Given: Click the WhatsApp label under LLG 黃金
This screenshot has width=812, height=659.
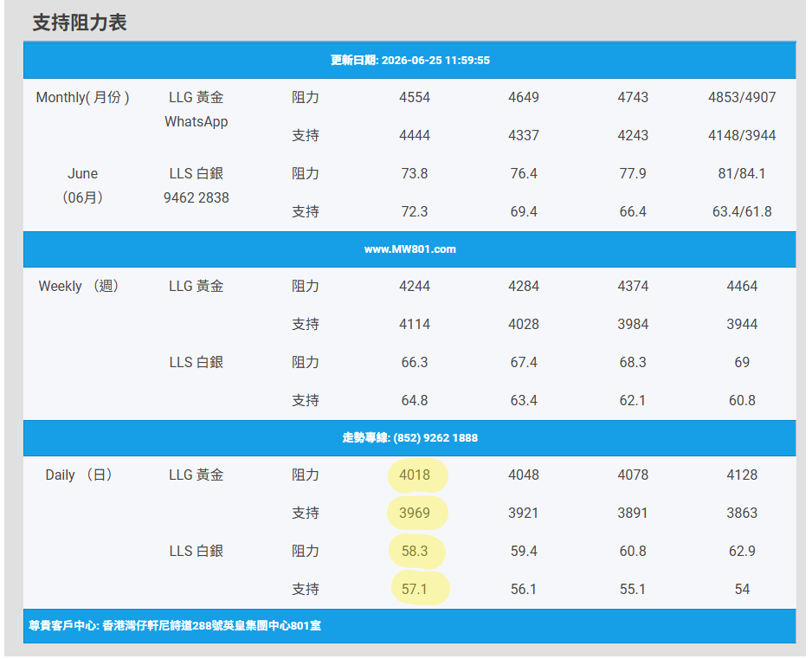Looking at the screenshot, I should 197,122.
